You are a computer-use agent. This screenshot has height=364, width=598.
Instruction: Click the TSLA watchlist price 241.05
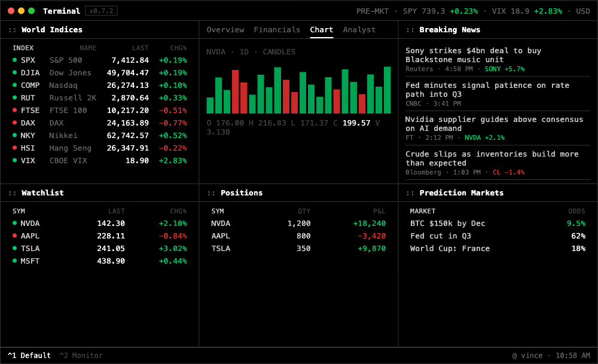click(111, 249)
